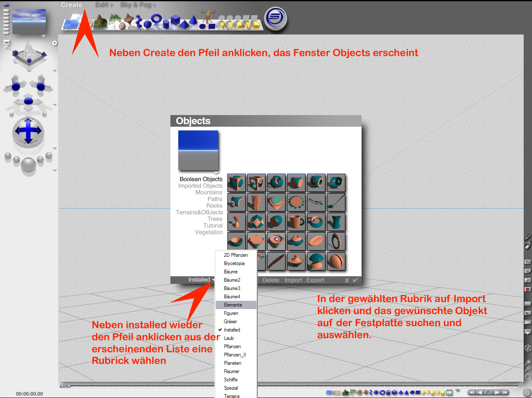
Task: Add a 2D blue square face
Action: point(212,26)
